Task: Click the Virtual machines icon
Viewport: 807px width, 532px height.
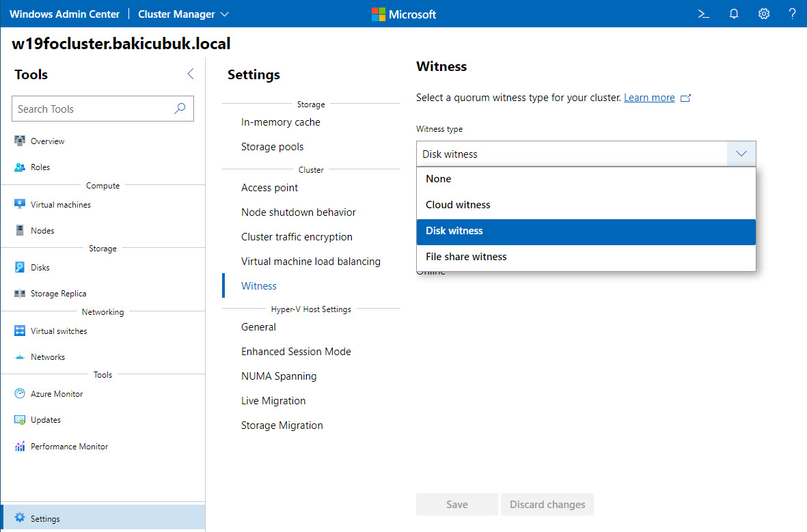Action: (20, 204)
